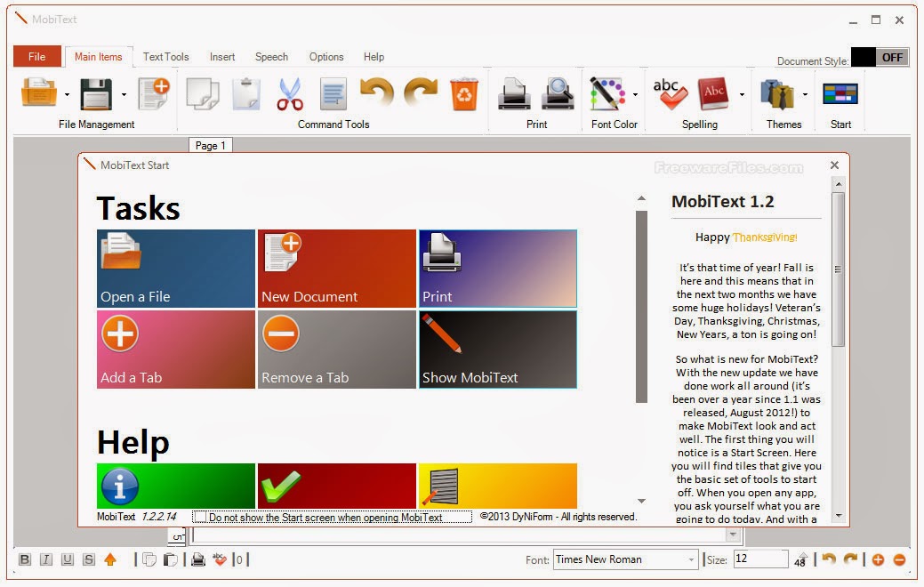The image size is (924, 587).
Task: Click the small spell check icon in bottom toolbar
Action: (x=220, y=559)
